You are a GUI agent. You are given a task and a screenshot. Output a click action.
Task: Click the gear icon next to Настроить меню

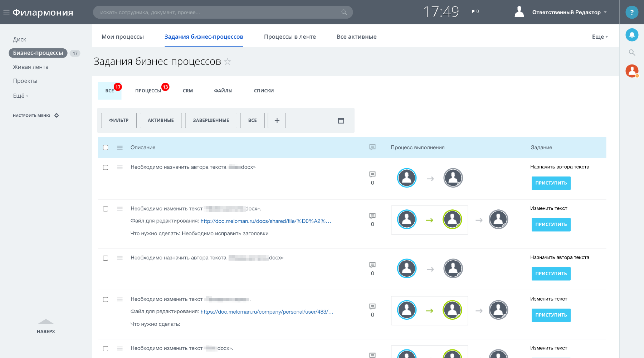[57, 116]
